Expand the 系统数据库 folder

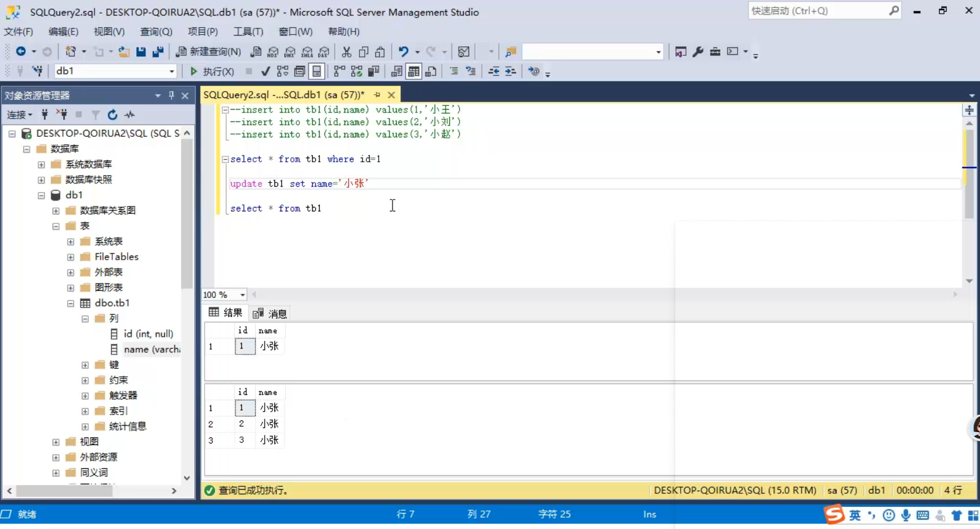(41, 164)
